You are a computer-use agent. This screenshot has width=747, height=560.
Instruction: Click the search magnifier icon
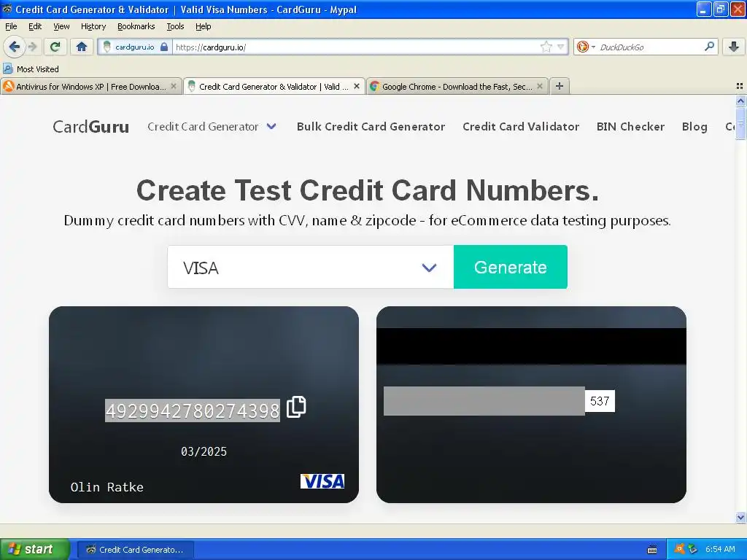(x=709, y=46)
